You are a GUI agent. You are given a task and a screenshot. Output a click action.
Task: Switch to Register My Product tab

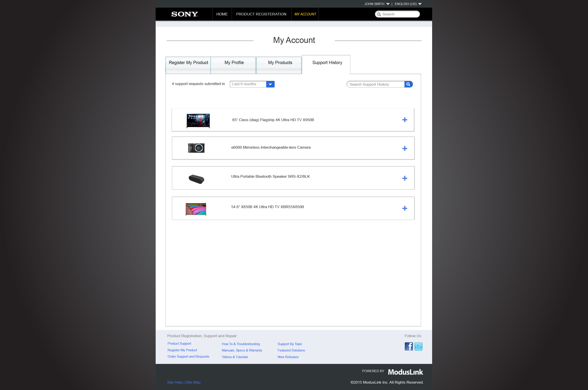[188, 65]
